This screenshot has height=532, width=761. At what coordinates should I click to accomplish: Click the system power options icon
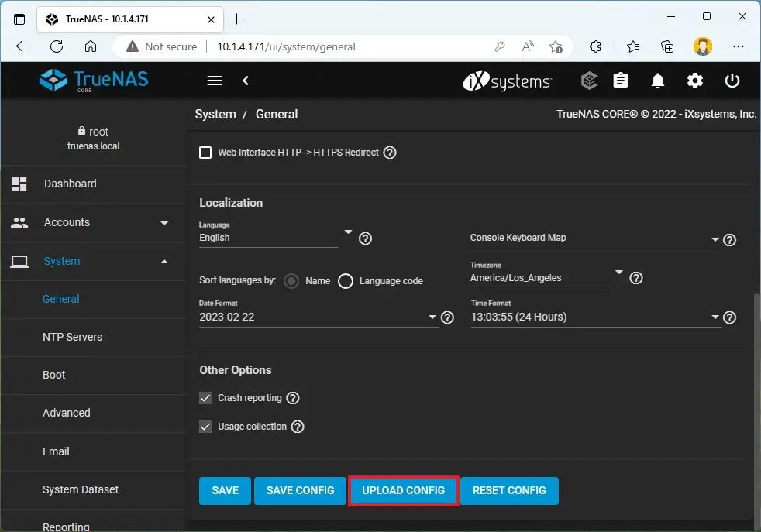732,81
